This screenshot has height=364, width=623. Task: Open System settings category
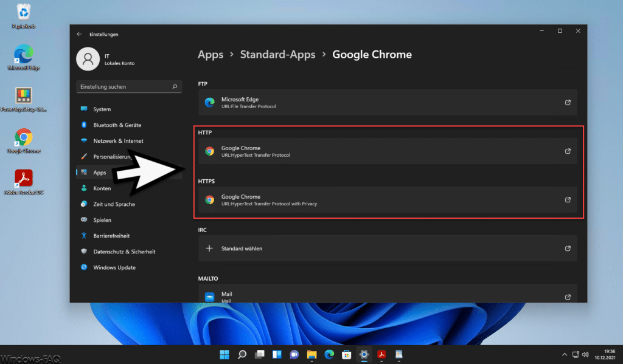129,109
